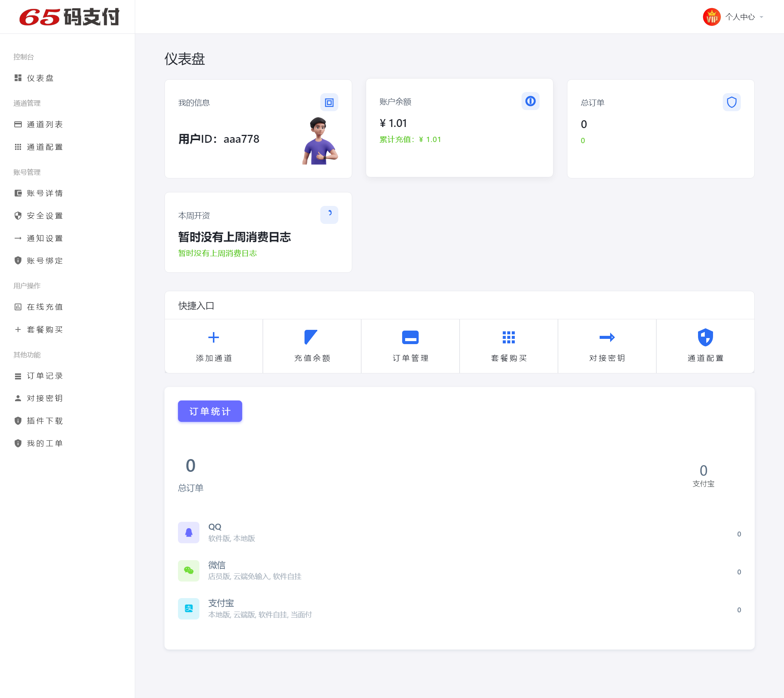The height and width of the screenshot is (698, 784).
Task: Go to 在线充值 in sidebar
Action: [44, 307]
